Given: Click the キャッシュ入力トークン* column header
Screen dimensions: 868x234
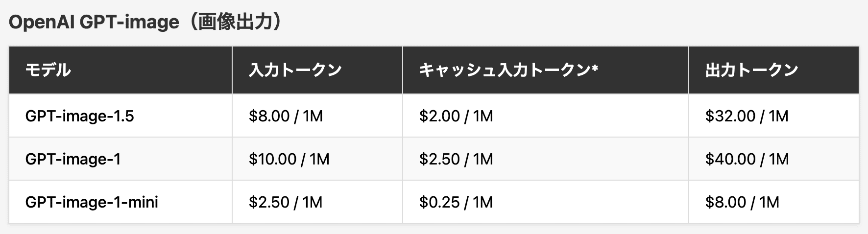Looking at the screenshot, I should pyautogui.click(x=507, y=70).
